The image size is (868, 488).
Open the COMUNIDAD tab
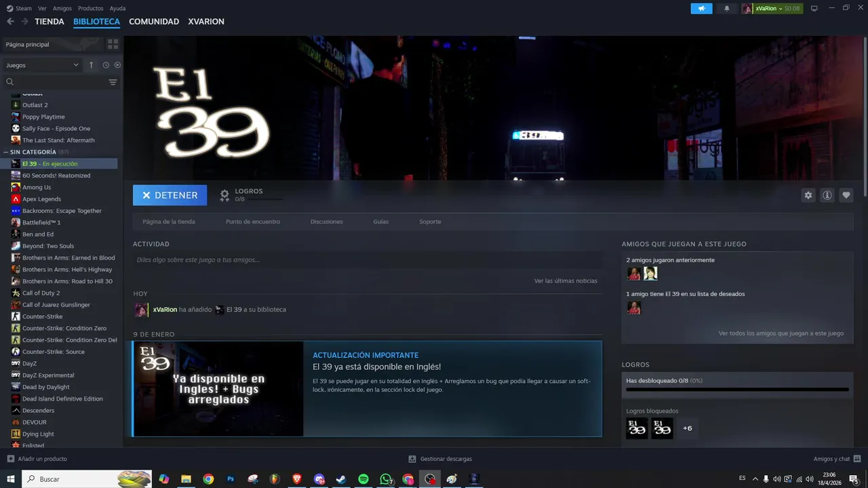[x=154, y=22]
